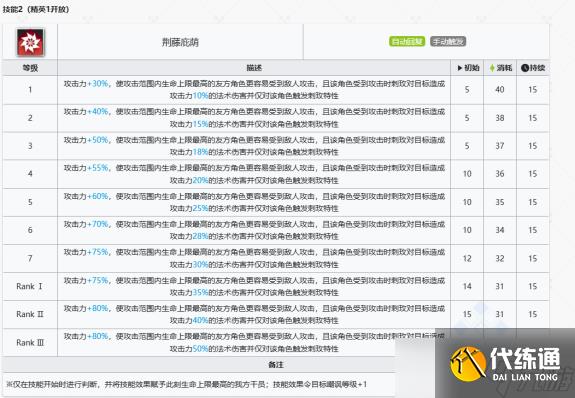Click initial value 10 in level 4 row
The image size is (575, 398).
tap(467, 174)
